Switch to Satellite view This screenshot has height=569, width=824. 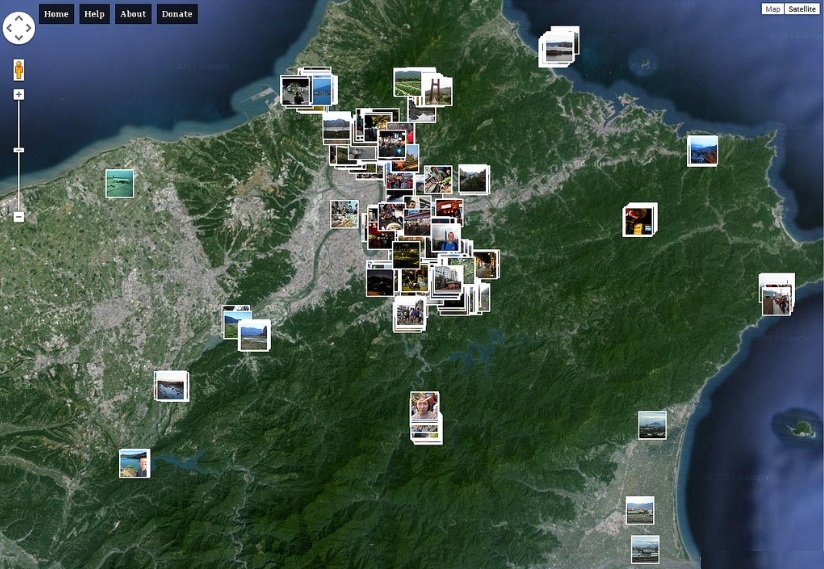point(801,9)
